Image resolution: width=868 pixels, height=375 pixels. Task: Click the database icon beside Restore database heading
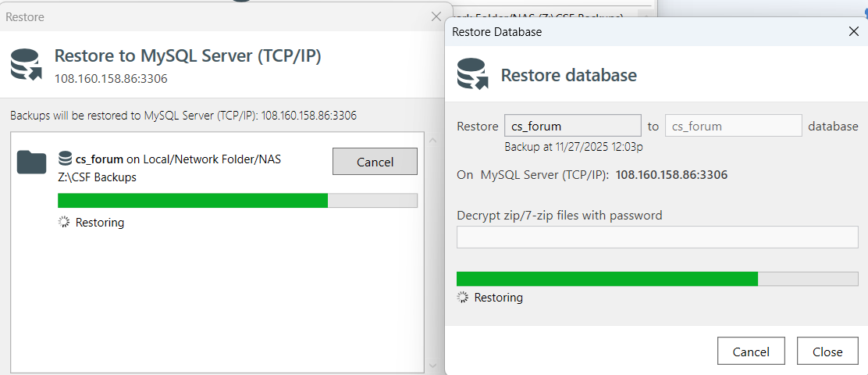pos(472,74)
